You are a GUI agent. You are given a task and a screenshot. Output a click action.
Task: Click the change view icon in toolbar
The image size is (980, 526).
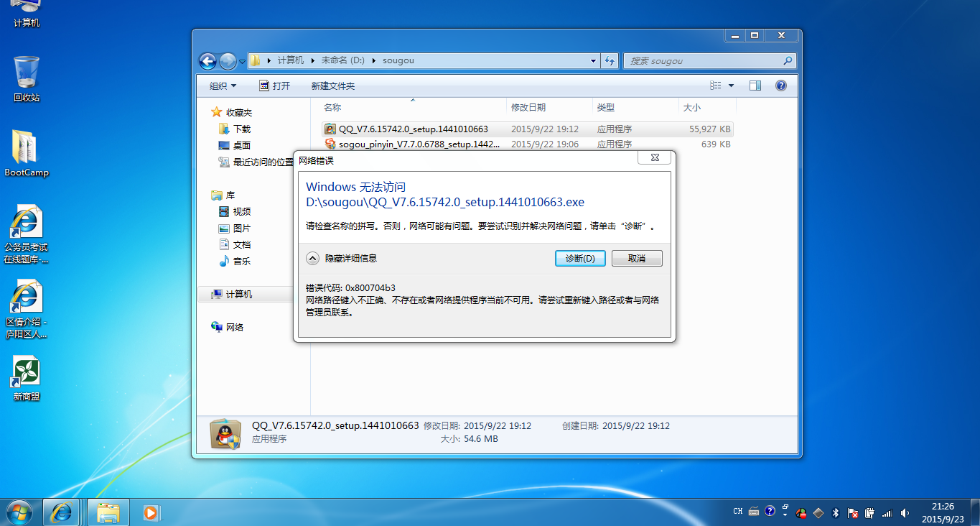tap(716, 86)
